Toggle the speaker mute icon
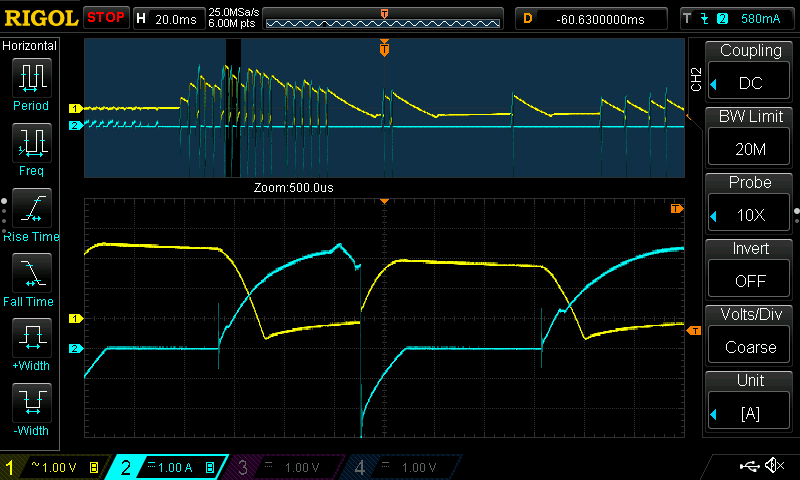Viewport: 800px width, 480px height. pyautogui.click(x=774, y=466)
